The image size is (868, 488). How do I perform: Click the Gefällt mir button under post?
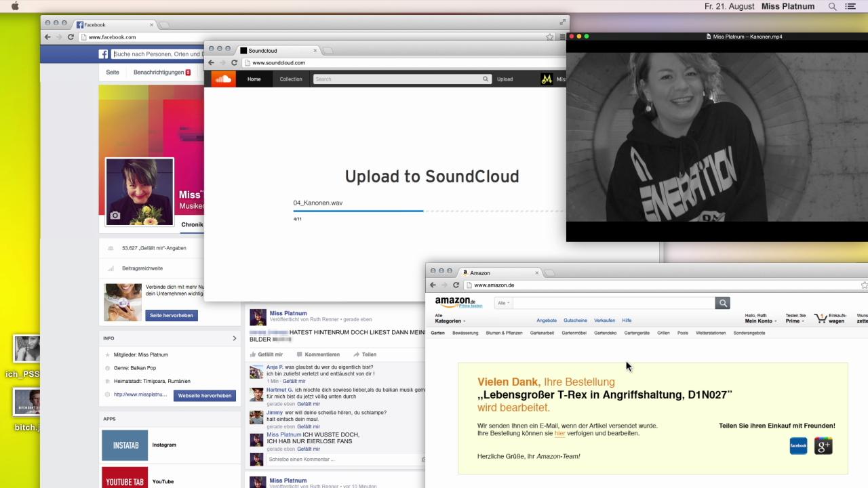tap(266, 354)
